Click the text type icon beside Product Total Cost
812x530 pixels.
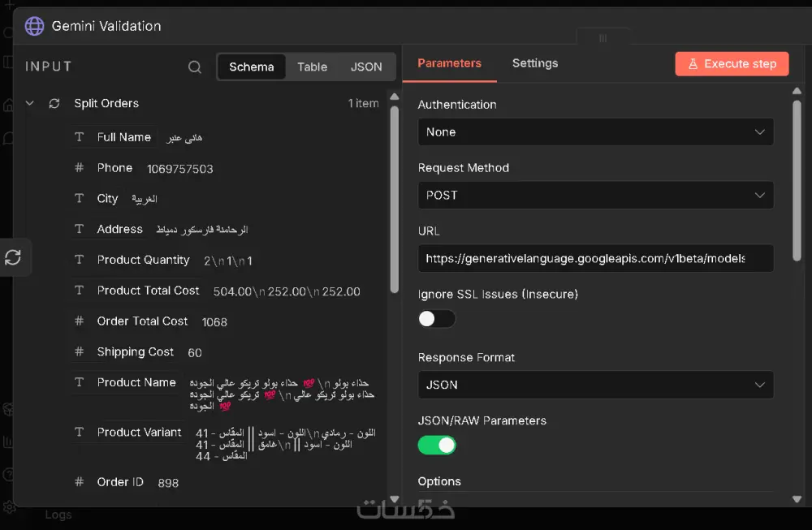(80, 291)
